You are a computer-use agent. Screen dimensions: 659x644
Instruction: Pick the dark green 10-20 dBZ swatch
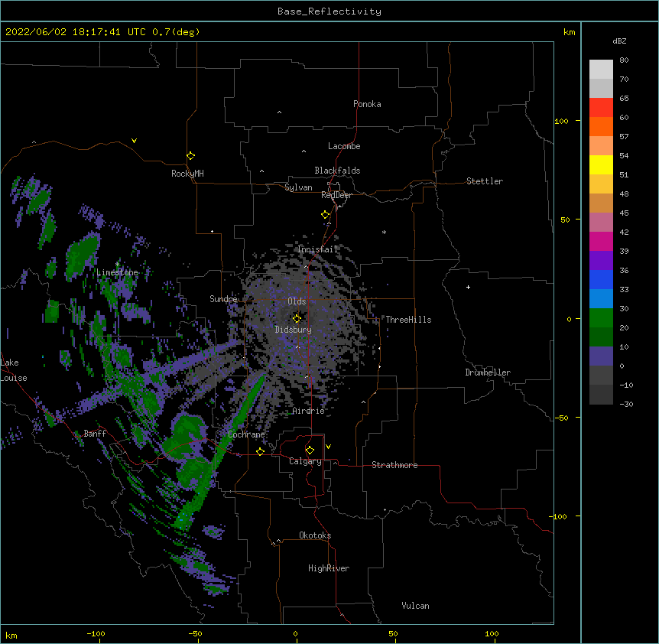[x=601, y=337]
